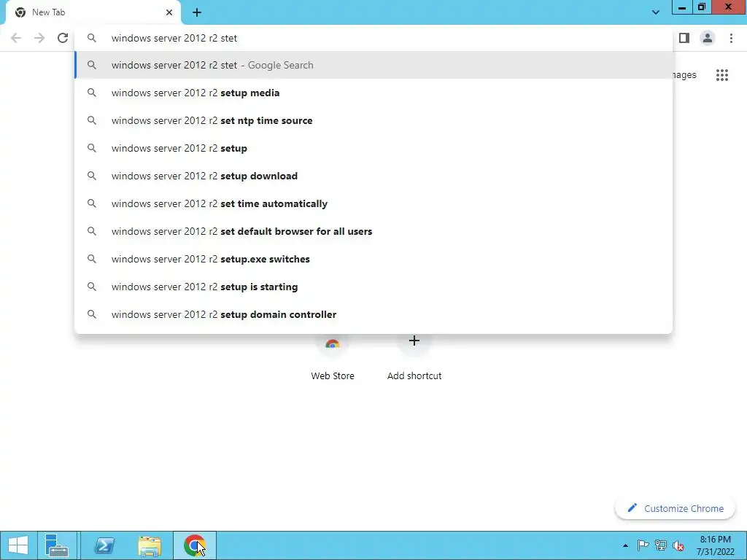The height and width of the screenshot is (560, 747).
Task: Select the New Tab tab
Action: (x=93, y=12)
